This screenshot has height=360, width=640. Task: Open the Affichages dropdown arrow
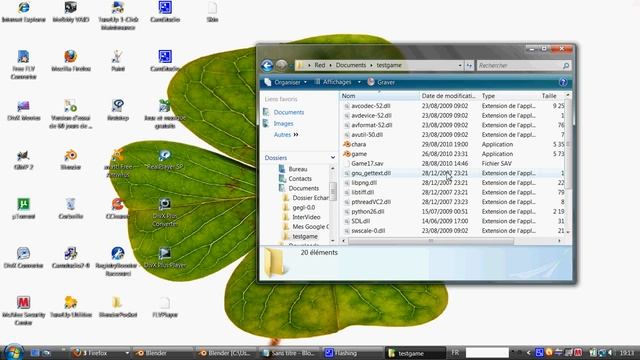point(359,82)
